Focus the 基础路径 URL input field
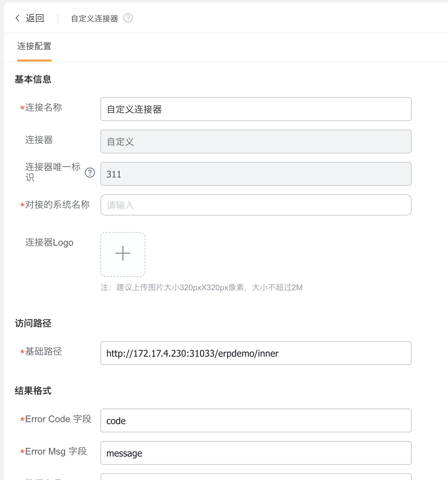448x480 pixels. [x=256, y=353]
